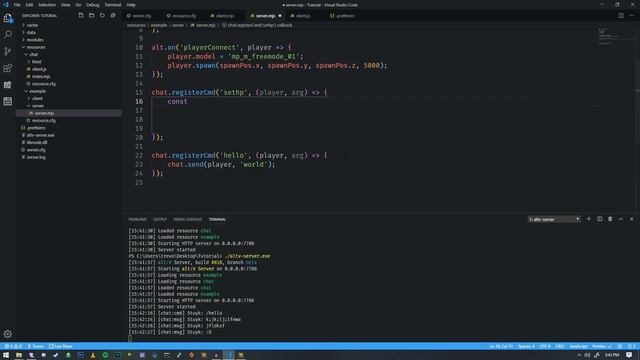The image size is (640, 360).
Task: Refresh the Explorer file tree
Action: tap(102, 16)
